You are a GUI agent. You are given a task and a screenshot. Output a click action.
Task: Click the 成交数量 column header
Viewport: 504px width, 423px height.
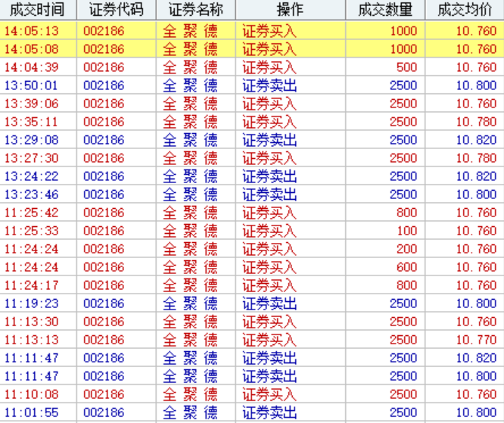click(385, 10)
